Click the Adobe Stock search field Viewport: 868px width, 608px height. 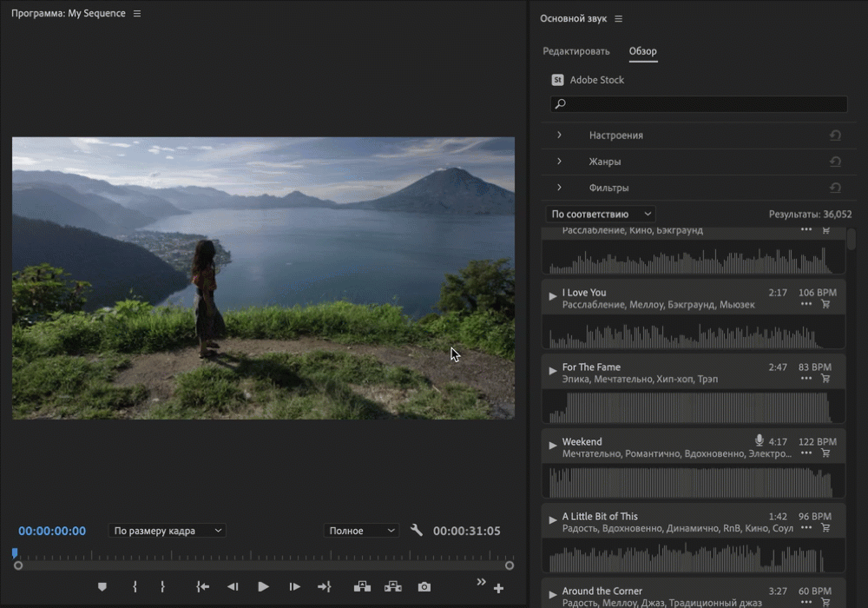click(699, 104)
